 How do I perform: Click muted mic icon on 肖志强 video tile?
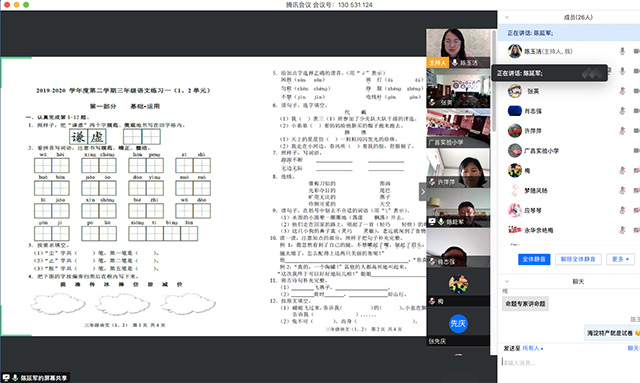click(x=432, y=261)
